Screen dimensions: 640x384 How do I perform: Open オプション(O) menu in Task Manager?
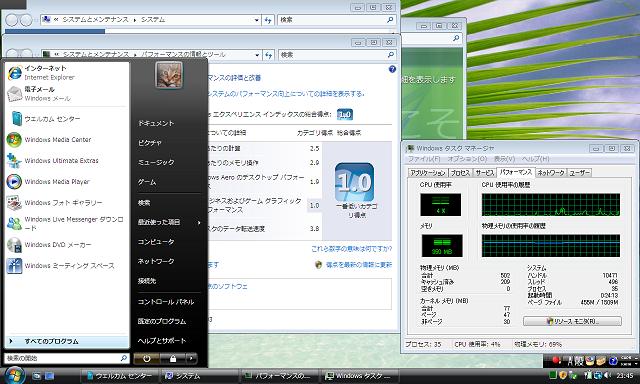tap(467, 159)
